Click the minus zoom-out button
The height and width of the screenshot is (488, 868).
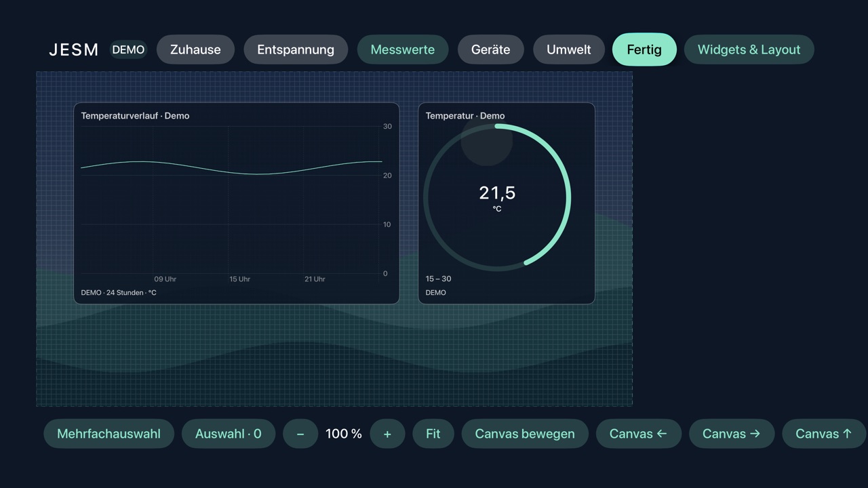coord(300,434)
